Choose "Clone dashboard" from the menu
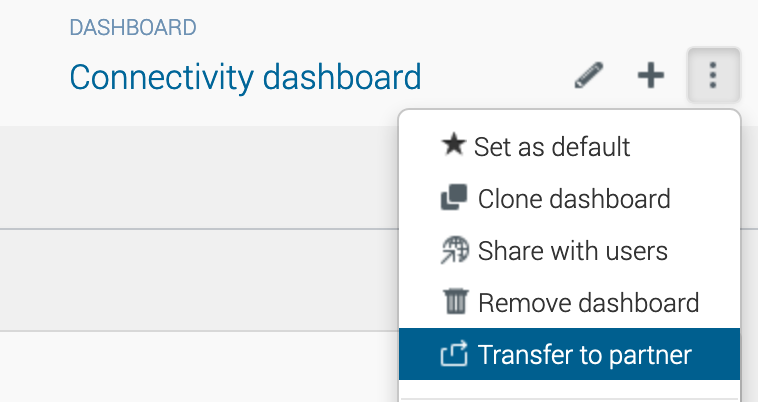The image size is (758, 402). 574,199
